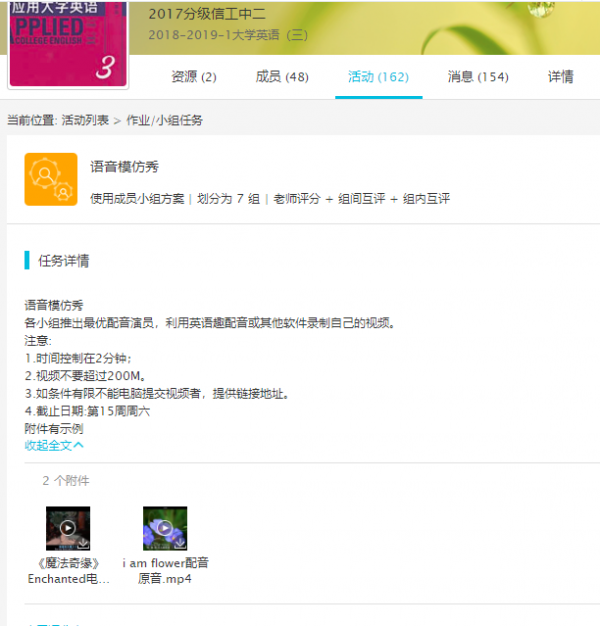600x626 pixels.
Task: Click the 任务详情 section heading
Action: (63, 261)
